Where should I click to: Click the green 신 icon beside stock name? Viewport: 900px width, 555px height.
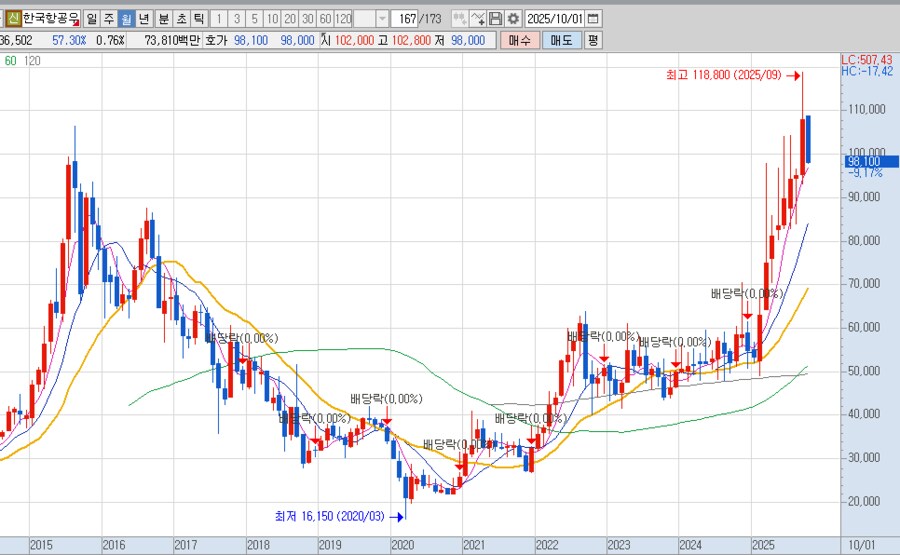[x=13, y=19]
